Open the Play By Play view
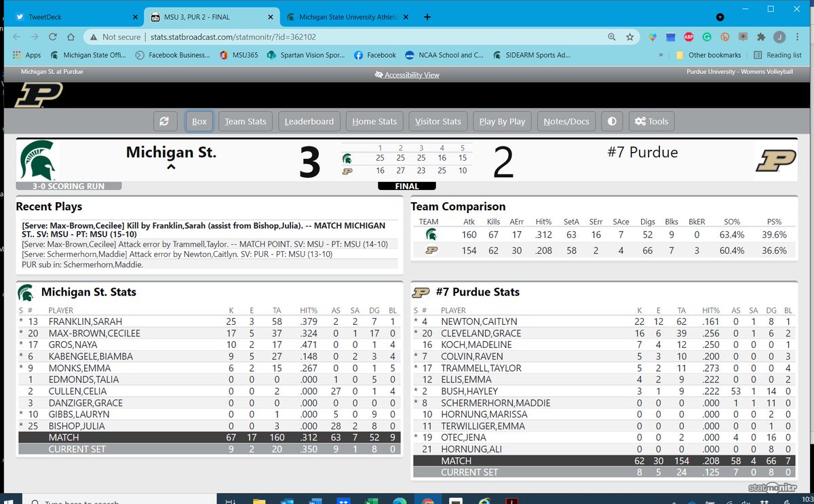Viewport: 814px width, 504px height. 502,121
